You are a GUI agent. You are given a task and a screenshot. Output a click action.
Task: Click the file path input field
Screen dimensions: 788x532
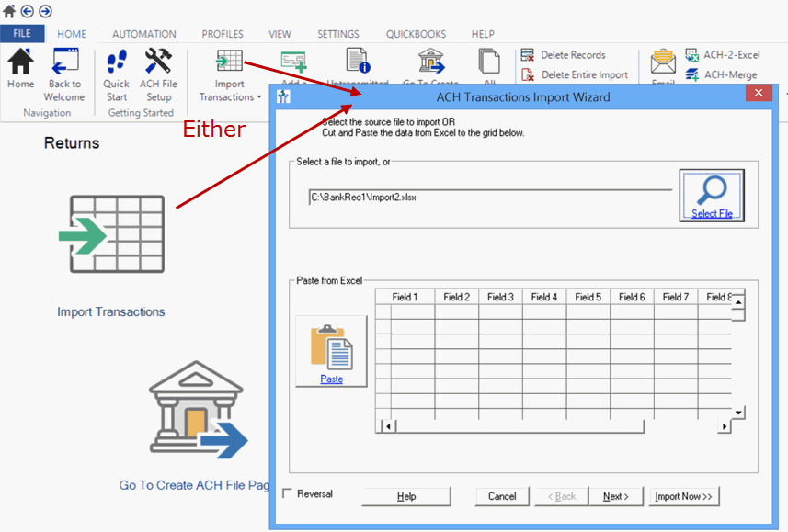[487, 197]
